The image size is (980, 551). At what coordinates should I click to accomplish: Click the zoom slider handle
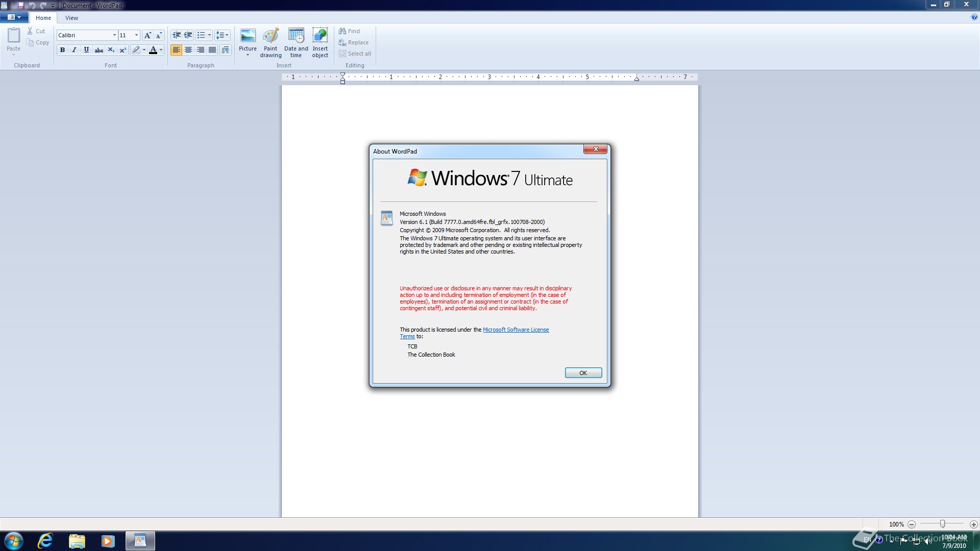click(943, 524)
